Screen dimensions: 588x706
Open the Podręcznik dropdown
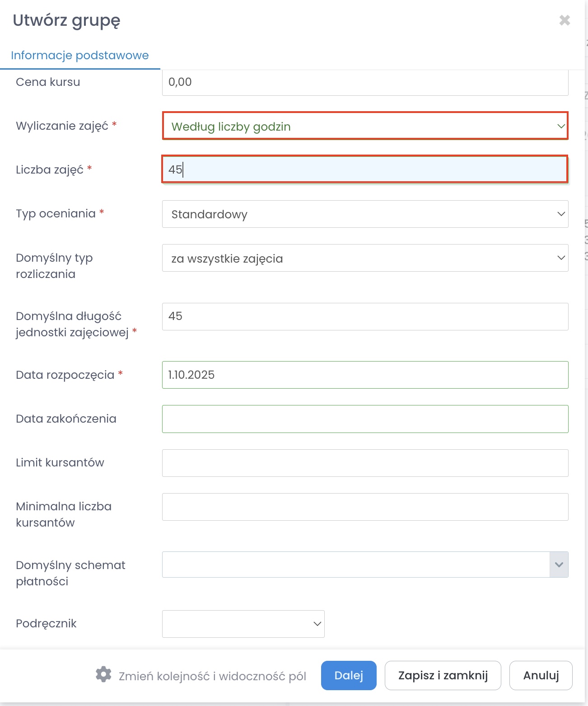tap(243, 624)
